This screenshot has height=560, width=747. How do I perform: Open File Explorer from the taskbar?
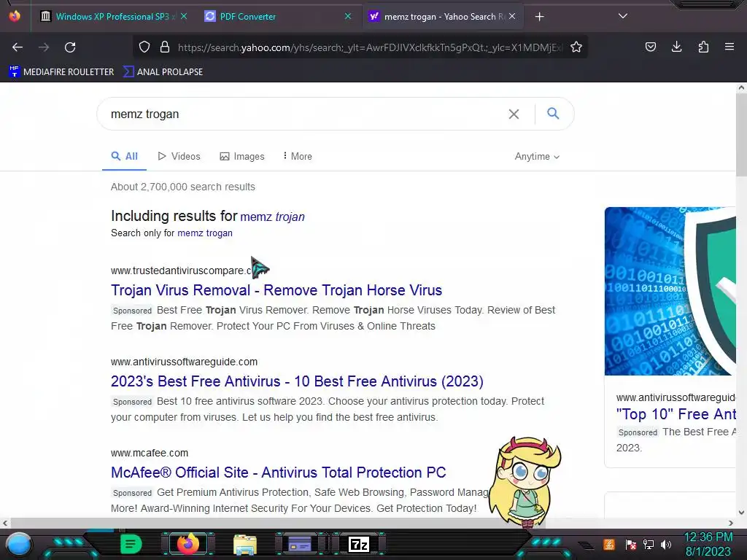(x=245, y=544)
